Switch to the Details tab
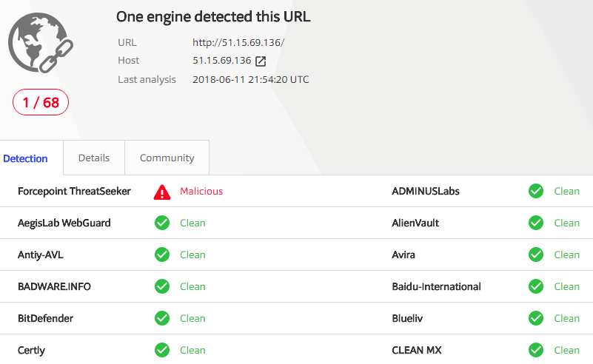 click(x=94, y=158)
